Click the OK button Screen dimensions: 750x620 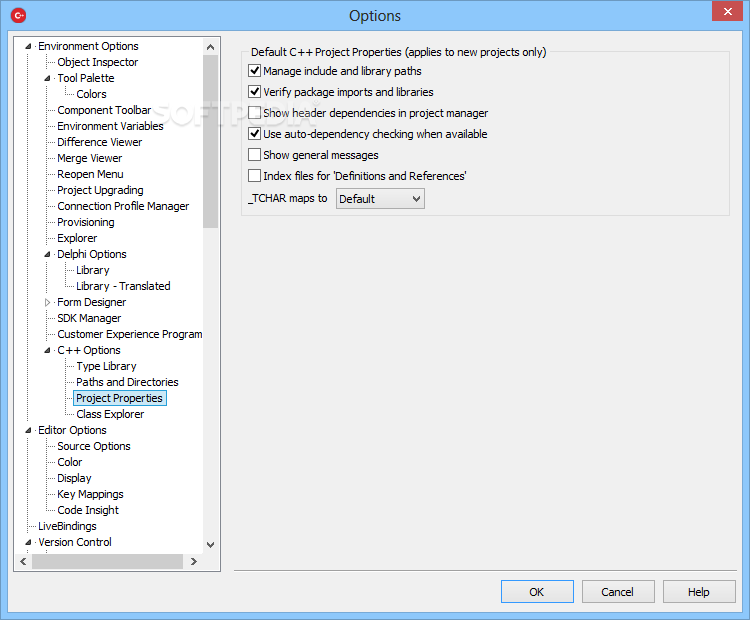(x=537, y=592)
